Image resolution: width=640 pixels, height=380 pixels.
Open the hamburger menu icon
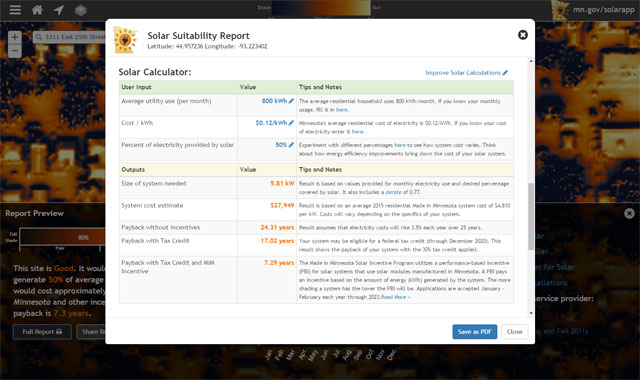point(15,10)
